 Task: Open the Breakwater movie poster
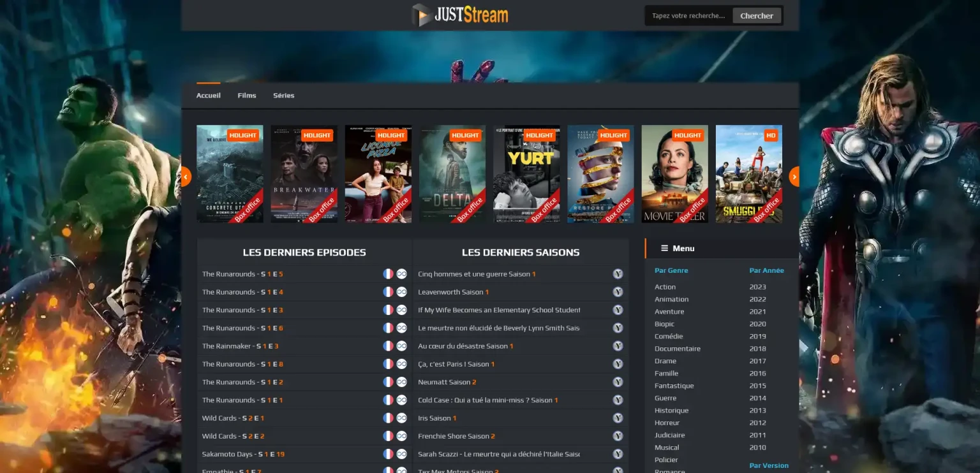(x=304, y=174)
